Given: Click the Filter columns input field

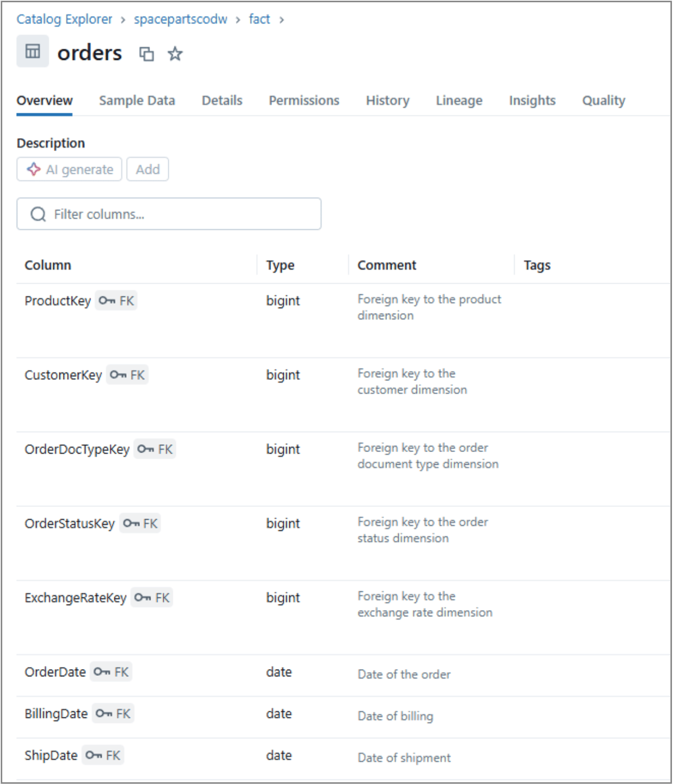Looking at the screenshot, I should [168, 214].
